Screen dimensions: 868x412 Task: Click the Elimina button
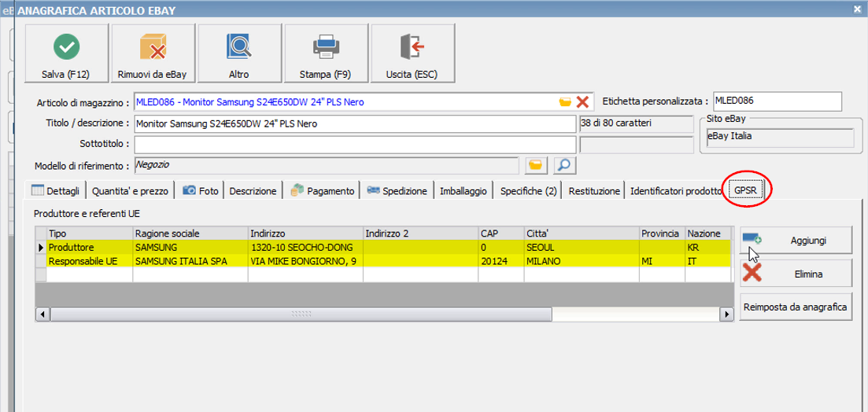tap(795, 274)
